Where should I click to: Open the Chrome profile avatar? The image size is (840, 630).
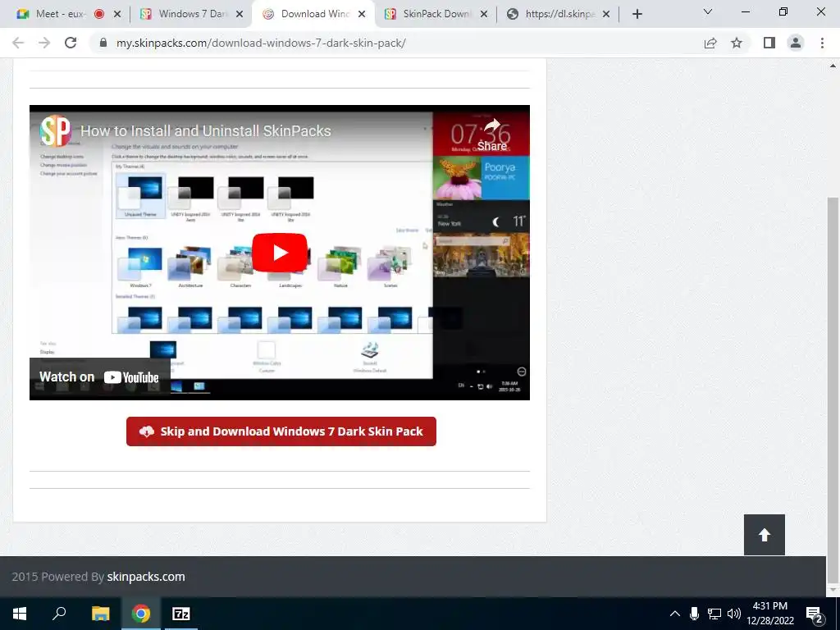point(796,43)
